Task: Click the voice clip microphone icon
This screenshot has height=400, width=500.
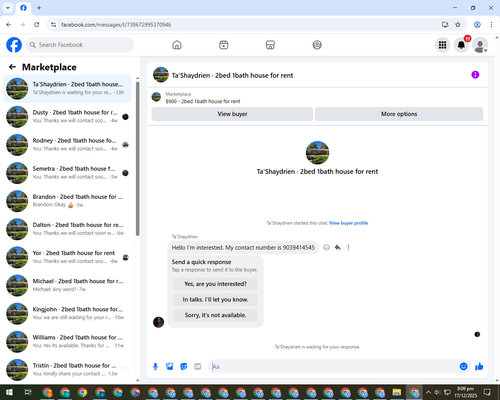Action: click(x=155, y=367)
